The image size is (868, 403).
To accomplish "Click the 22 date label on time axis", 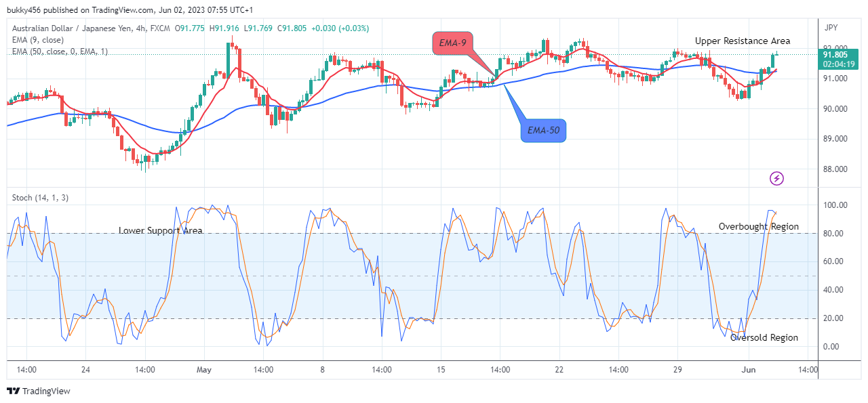I will click(x=559, y=370).
